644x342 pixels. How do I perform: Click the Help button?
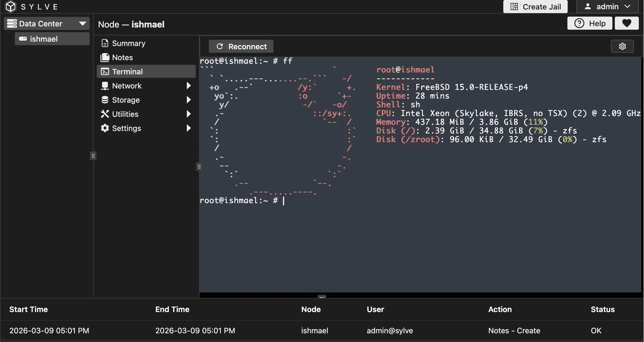point(589,23)
